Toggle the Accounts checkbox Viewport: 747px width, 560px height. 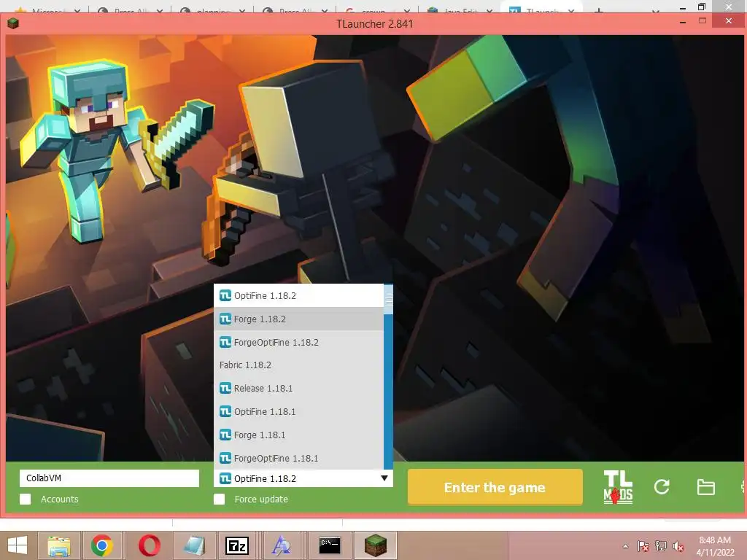[x=26, y=499]
